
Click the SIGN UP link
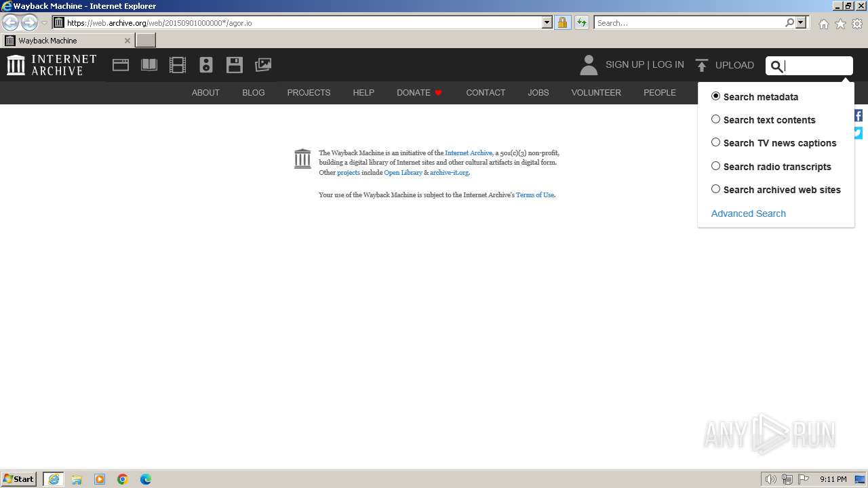(625, 65)
